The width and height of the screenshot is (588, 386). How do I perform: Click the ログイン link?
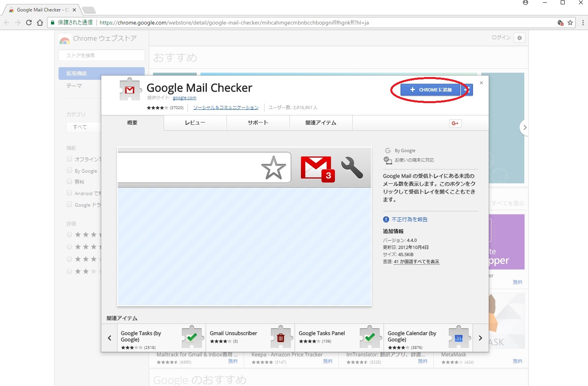(x=501, y=38)
